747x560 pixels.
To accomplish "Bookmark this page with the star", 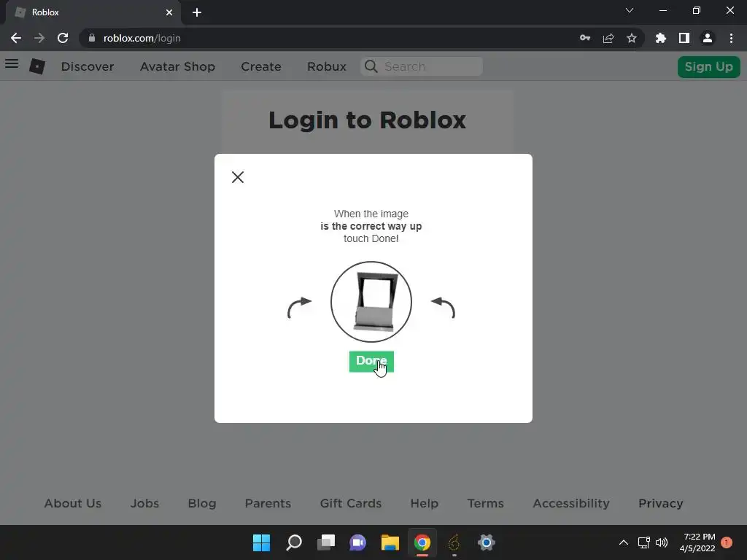I will tap(632, 38).
